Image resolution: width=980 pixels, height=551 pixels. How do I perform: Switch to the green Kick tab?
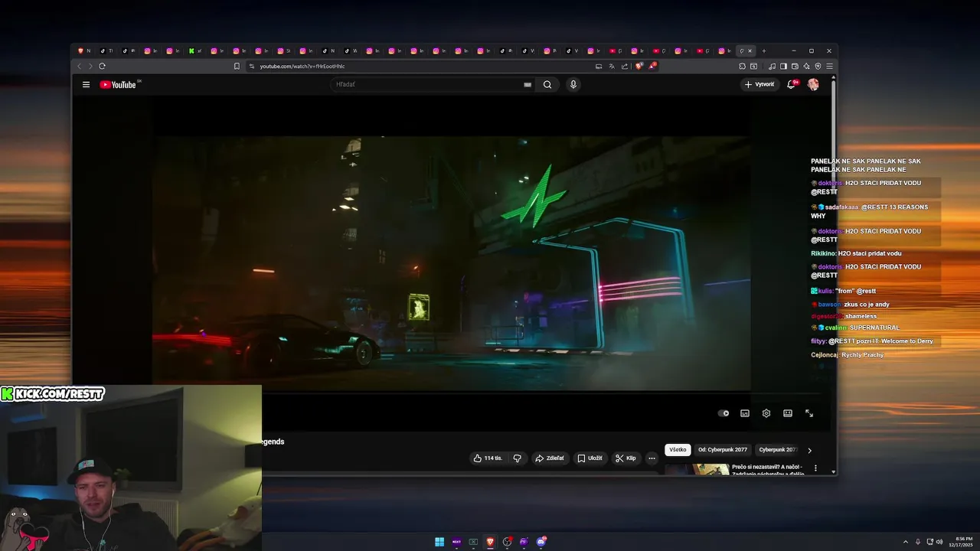tap(195, 51)
